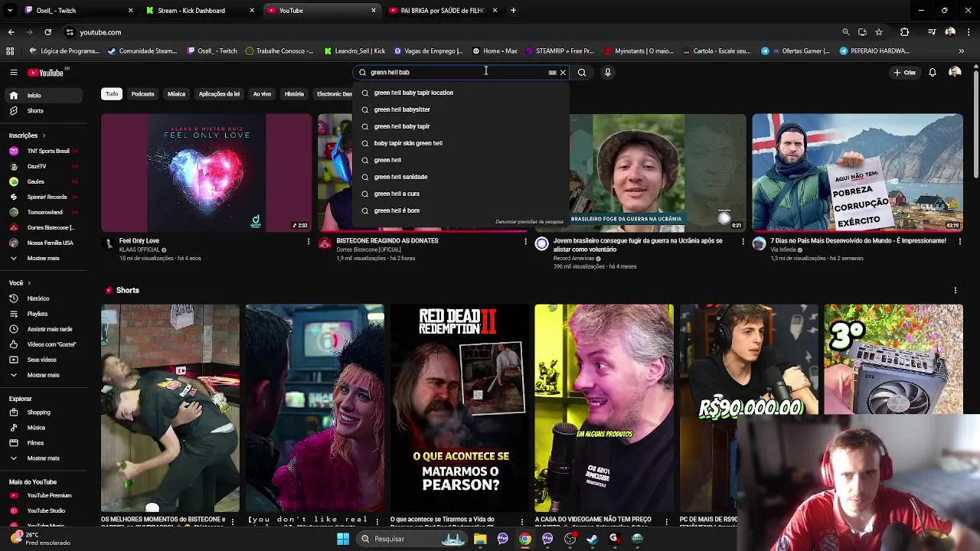Viewport: 980px width, 551px height.
Task: Open Playlists in the sidebar
Action: pyautogui.click(x=44, y=314)
